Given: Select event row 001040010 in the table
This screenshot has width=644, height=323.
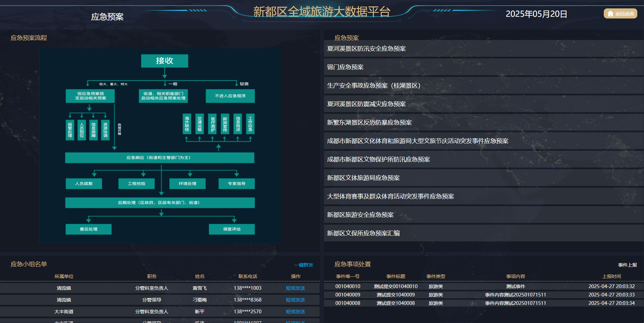Looking at the screenshot, I should (348, 286).
